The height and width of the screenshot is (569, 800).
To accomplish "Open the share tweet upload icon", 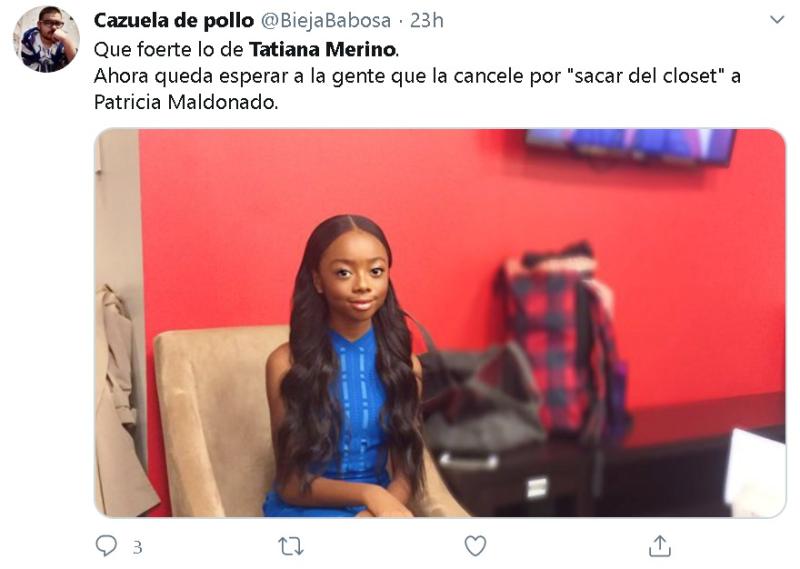I will (659, 546).
